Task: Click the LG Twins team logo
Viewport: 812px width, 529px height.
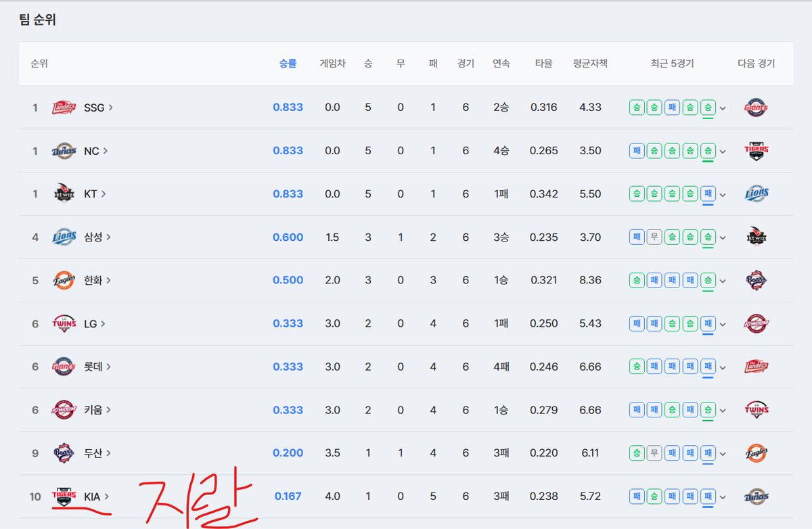Action: click(x=64, y=323)
